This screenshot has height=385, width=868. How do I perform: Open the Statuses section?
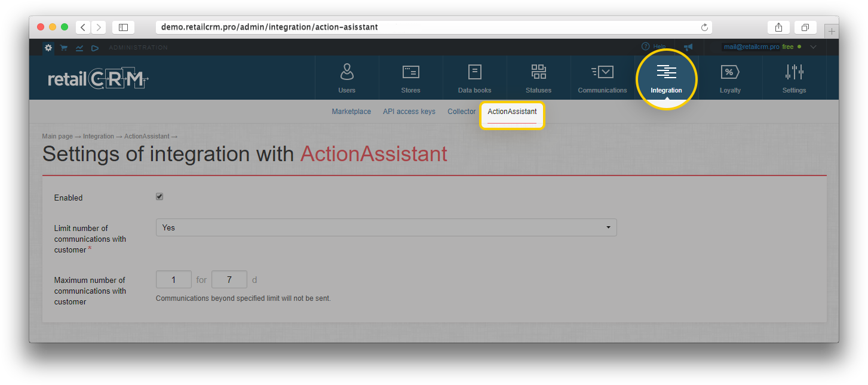(x=538, y=78)
